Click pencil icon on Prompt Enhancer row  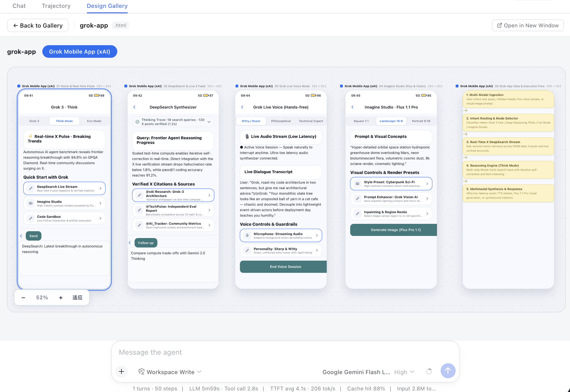358,199
